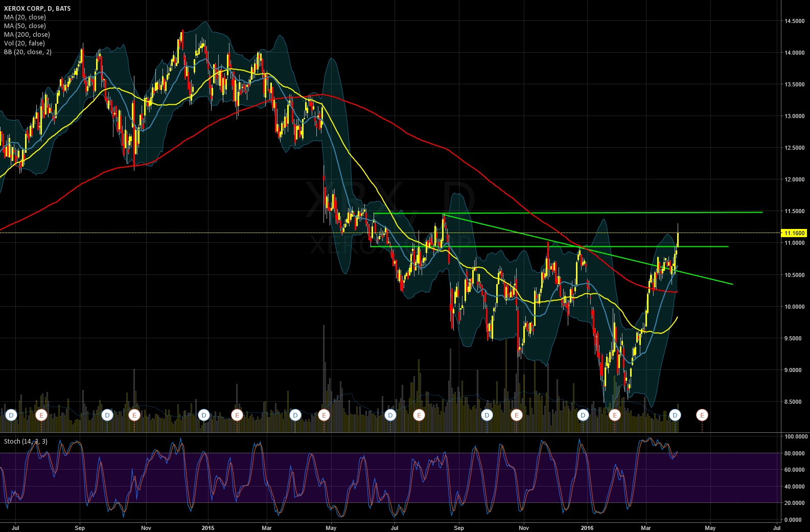Click the 10.5000 price axis label
This screenshot has height=532, width=810.
pos(795,275)
